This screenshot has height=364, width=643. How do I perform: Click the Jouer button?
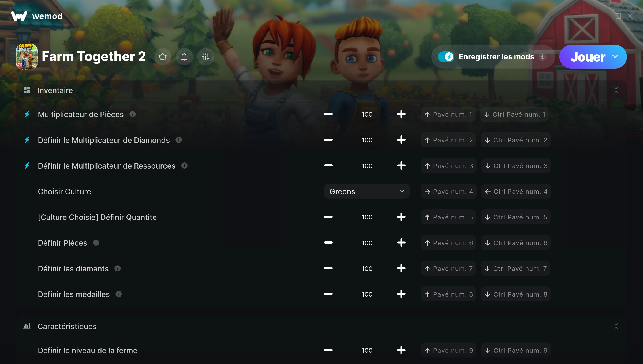pos(588,57)
